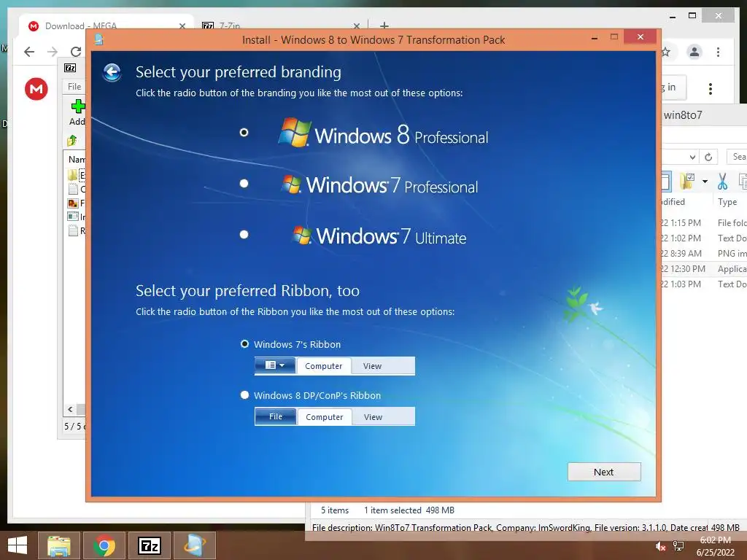Click Explorer folder checkmark icon
This screenshot has height=560, width=747.
click(x=687, y=182)
